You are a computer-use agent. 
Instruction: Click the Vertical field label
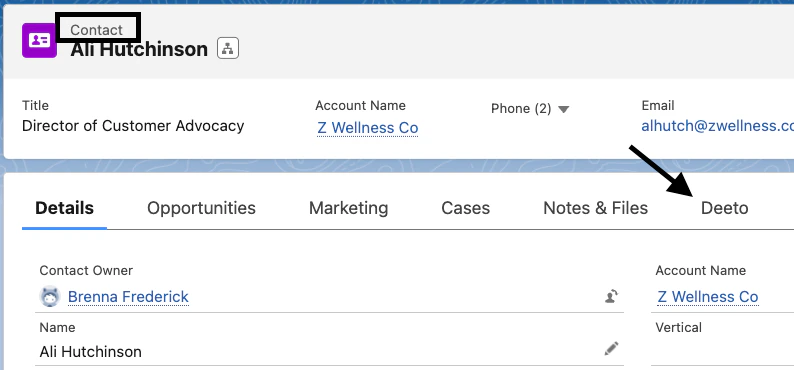[x=679, y=327]
